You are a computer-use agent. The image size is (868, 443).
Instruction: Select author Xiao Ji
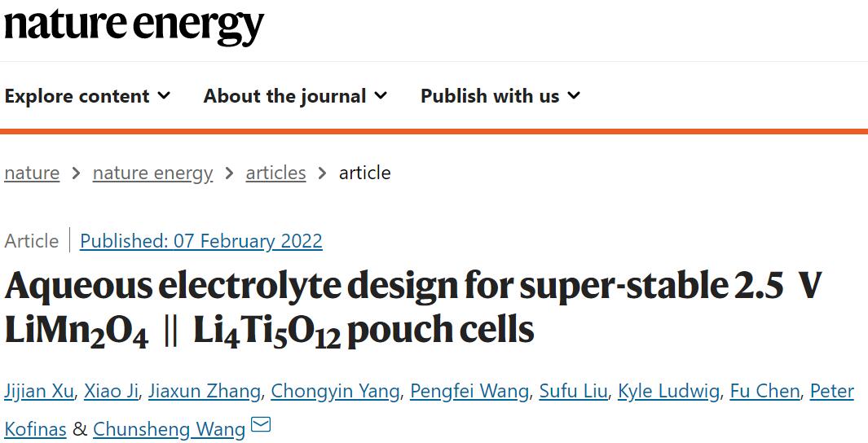(x=111, y=392)
